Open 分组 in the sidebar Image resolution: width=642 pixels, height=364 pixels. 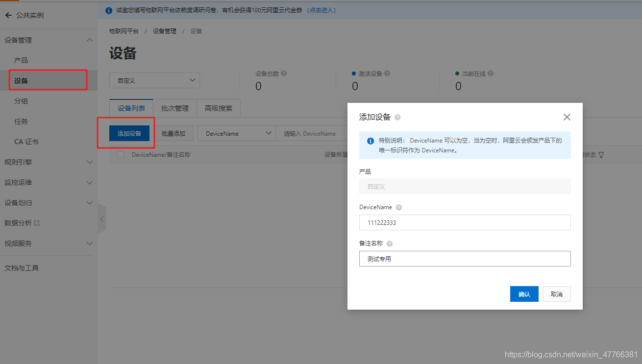point(21,101)
